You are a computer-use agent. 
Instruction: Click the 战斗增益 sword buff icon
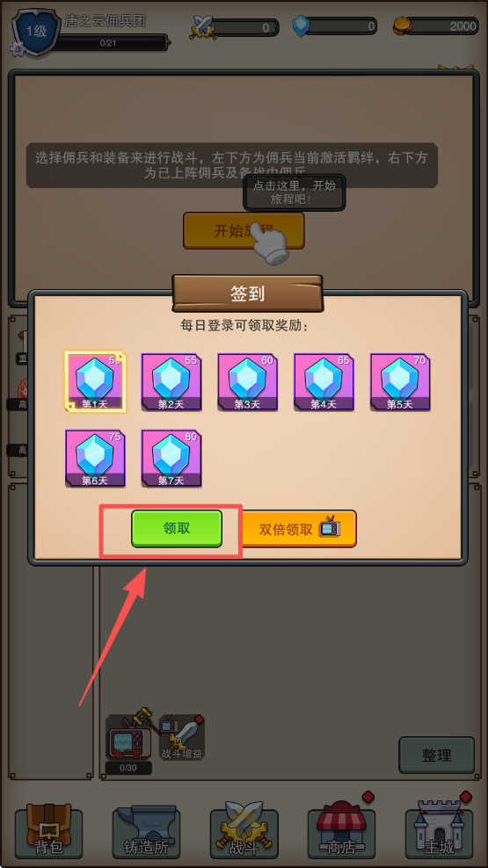[182, 738]
